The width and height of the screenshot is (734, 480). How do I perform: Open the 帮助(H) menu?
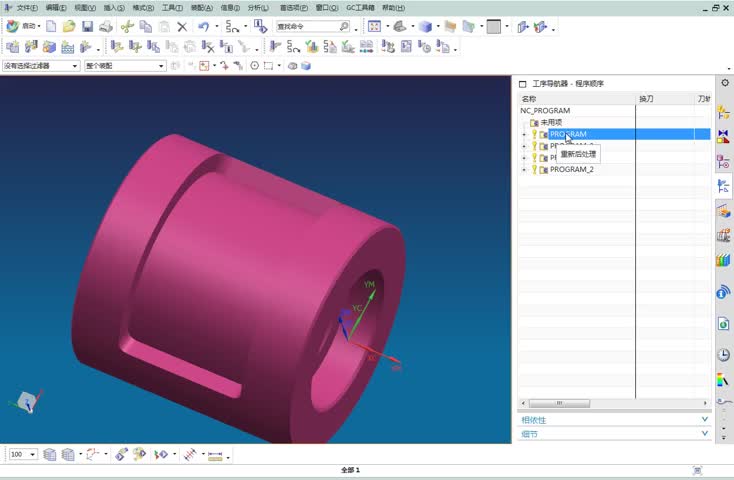coord(393,7)
